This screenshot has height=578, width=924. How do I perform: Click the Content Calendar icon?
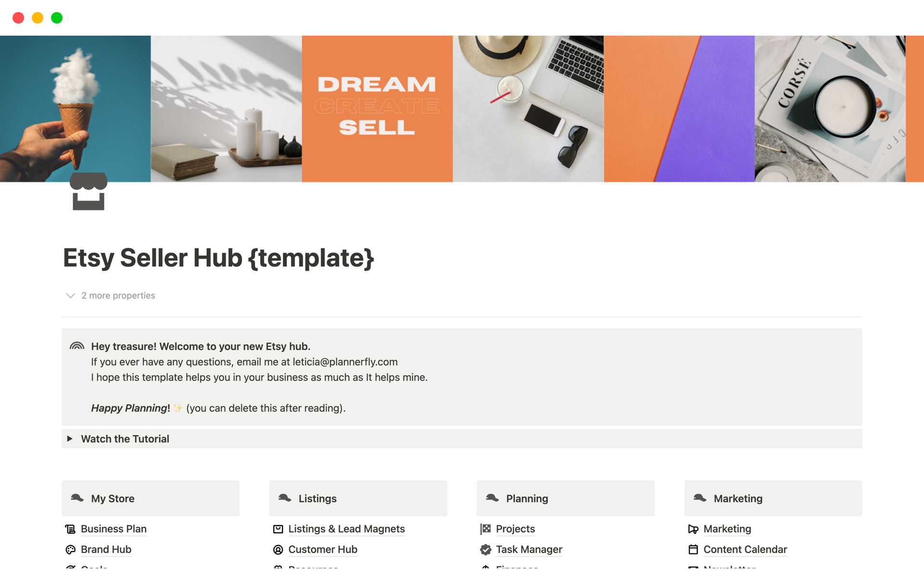pyautogui.click(x=693, y=549)
